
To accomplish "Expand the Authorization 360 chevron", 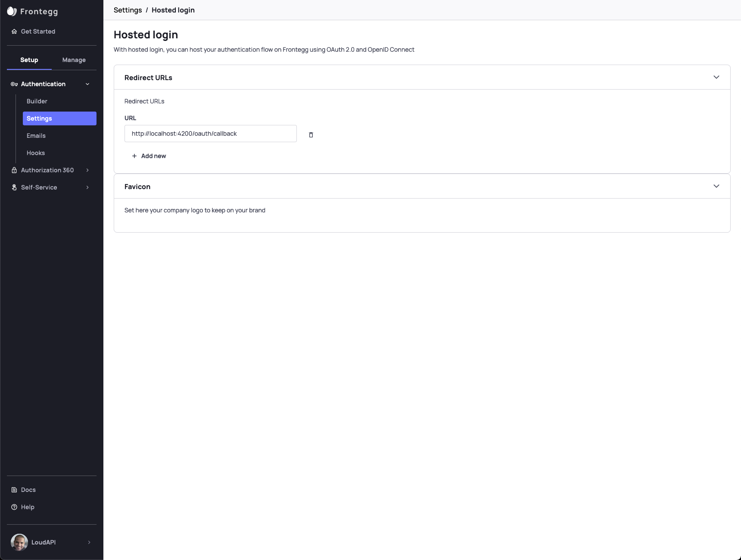I will 87,170.
